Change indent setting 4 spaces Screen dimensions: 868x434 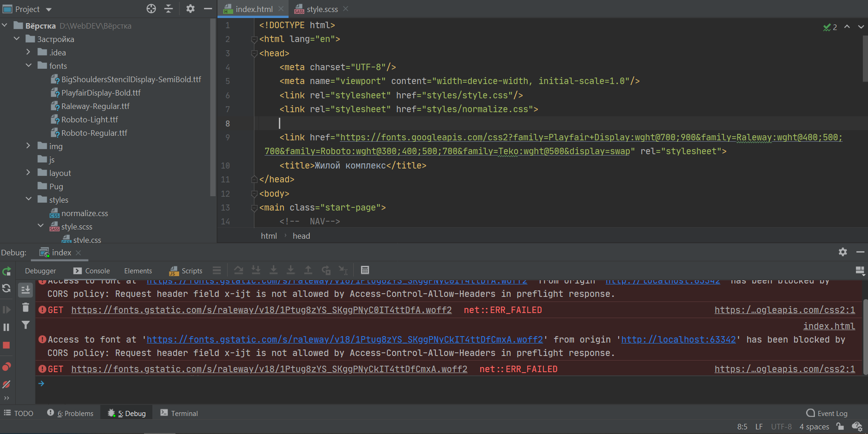click(814, 427)
